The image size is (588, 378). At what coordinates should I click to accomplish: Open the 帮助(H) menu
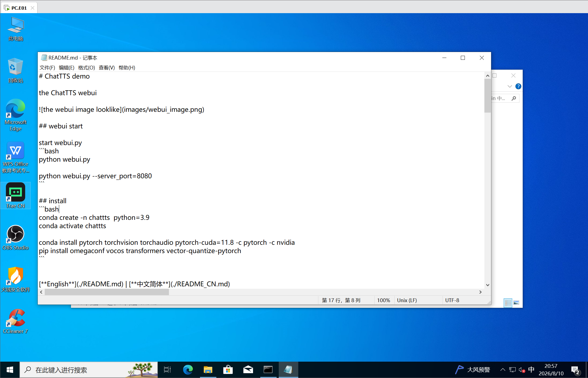(x=127, y=68)
